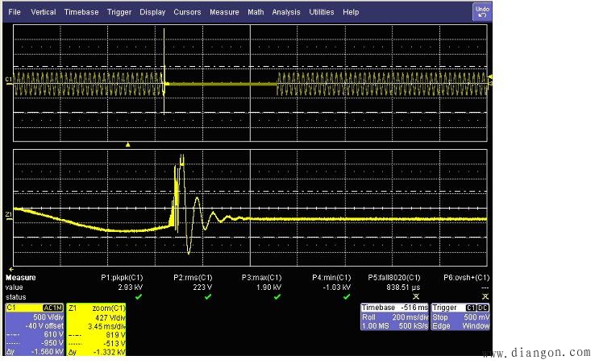Expand the Timebase menu
This screenshot has height=364, width=595.
[81, 13]
